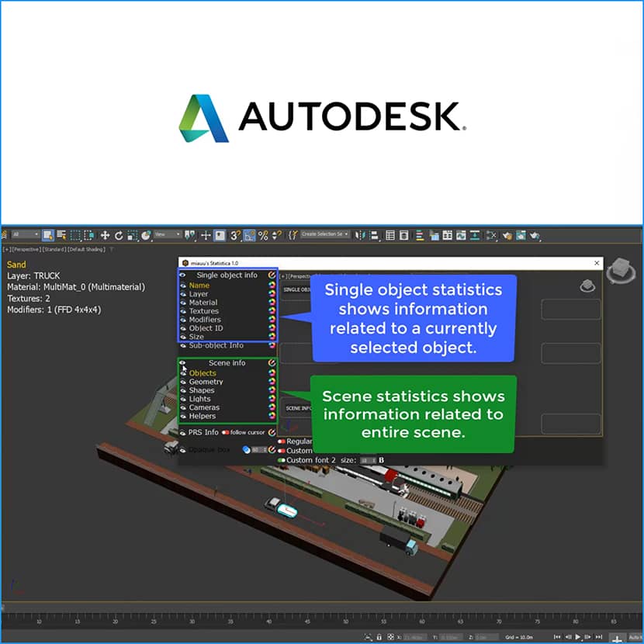
Task: Click the Align tool icon
Action: coord(374,235)
